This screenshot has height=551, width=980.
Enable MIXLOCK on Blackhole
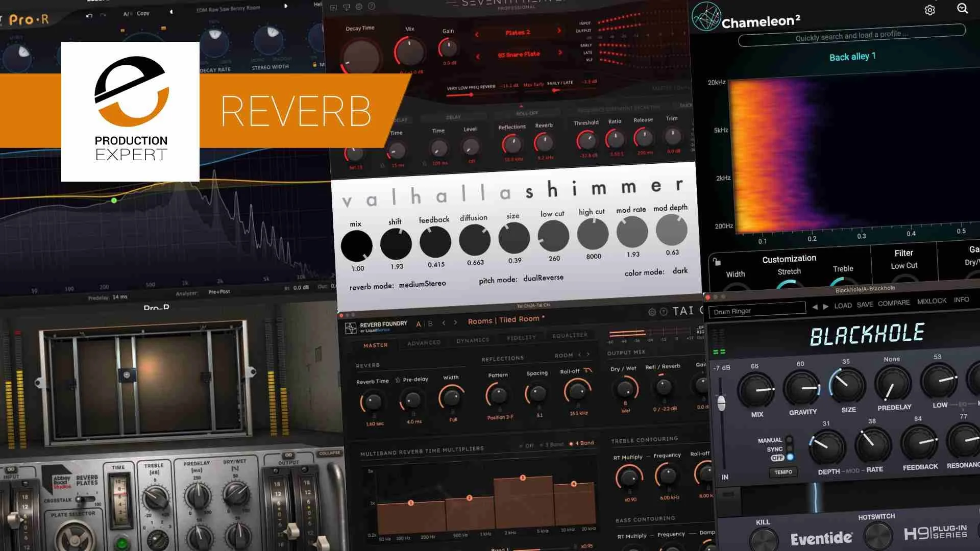(x=933, y=301)
